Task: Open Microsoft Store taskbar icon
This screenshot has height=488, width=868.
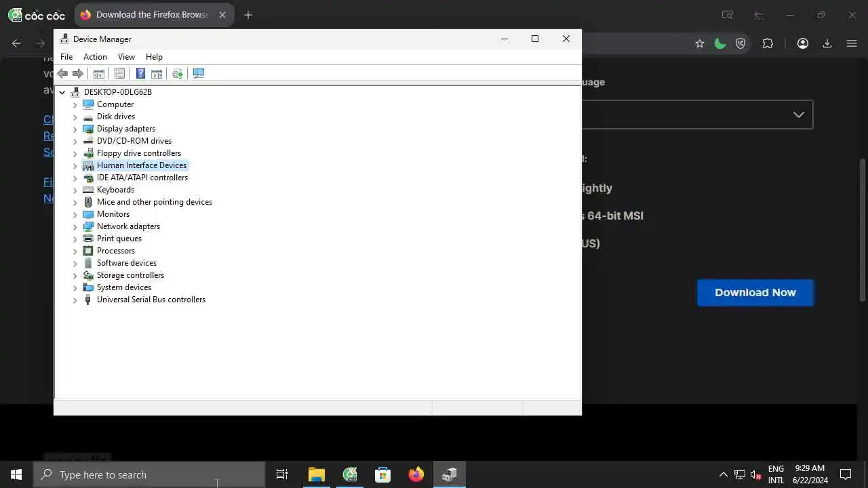Action: (x=383, y=474)
